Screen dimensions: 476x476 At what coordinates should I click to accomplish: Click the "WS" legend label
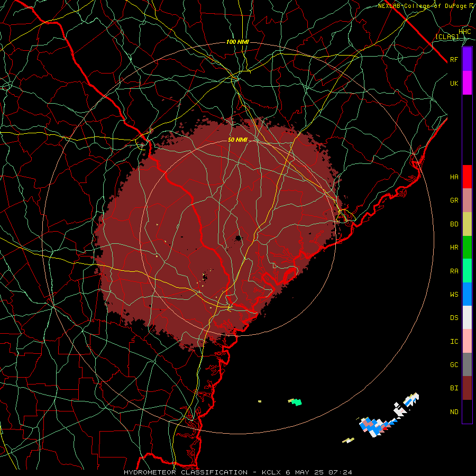coord(454,294)
